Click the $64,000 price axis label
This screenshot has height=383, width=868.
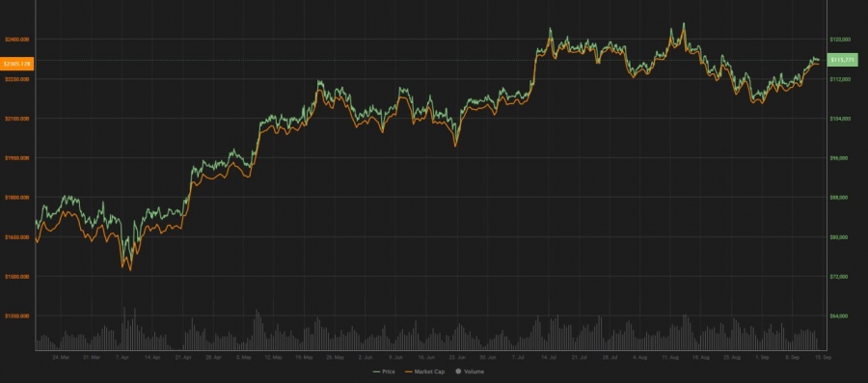click(x=839, y=316)
